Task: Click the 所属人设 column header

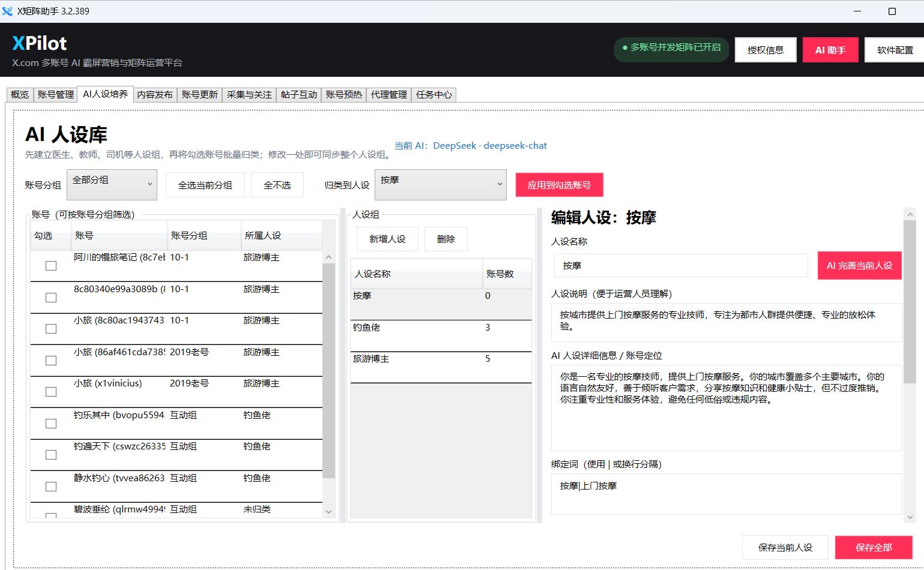Action: point(282,235)
